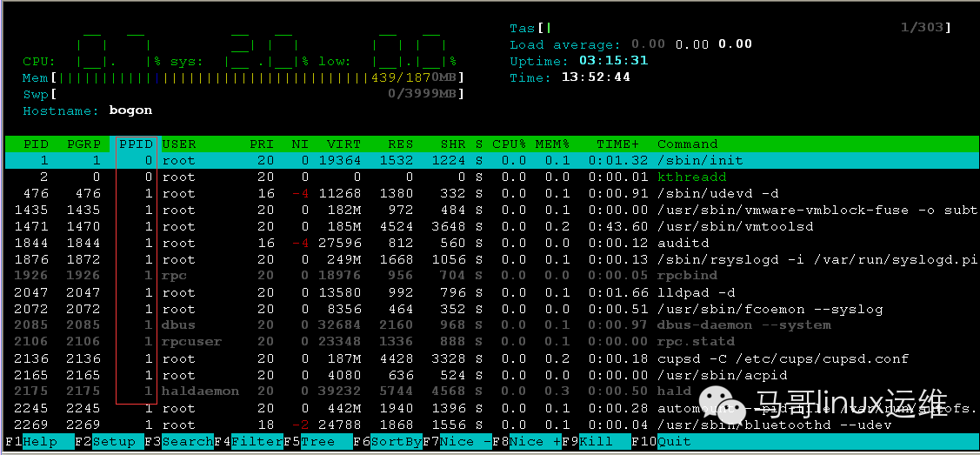Select the /usr/sbin/acpid process
The width and height of the screenshot is (980, 455).
[x=492, y=375]
